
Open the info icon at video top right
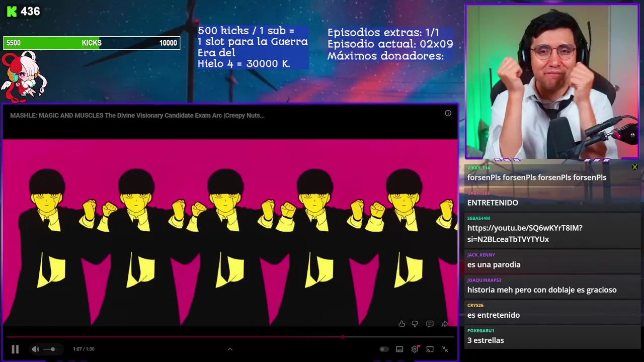click(x=448, y=113)
